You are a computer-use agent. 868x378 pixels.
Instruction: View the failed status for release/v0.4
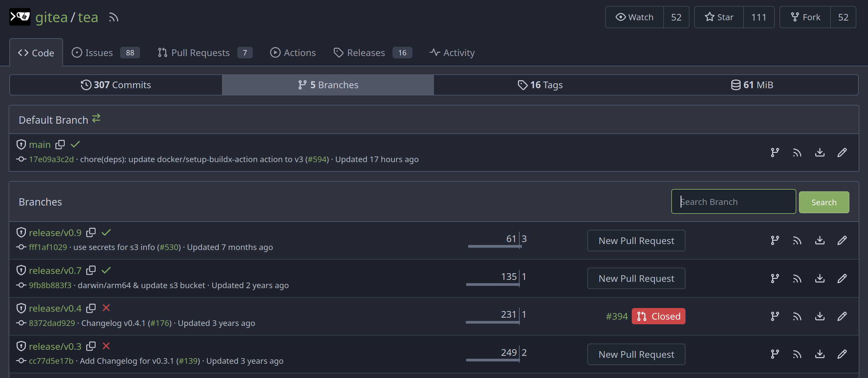click(106, 308)
